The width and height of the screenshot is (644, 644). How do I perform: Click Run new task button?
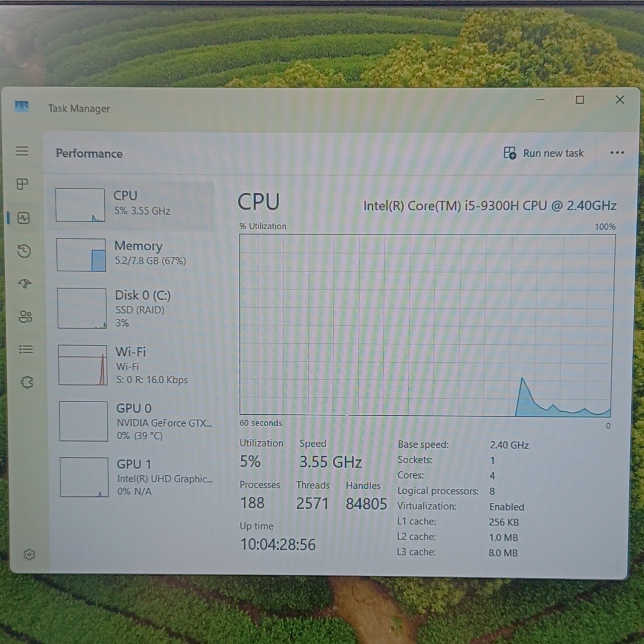[x=544, y=153]
